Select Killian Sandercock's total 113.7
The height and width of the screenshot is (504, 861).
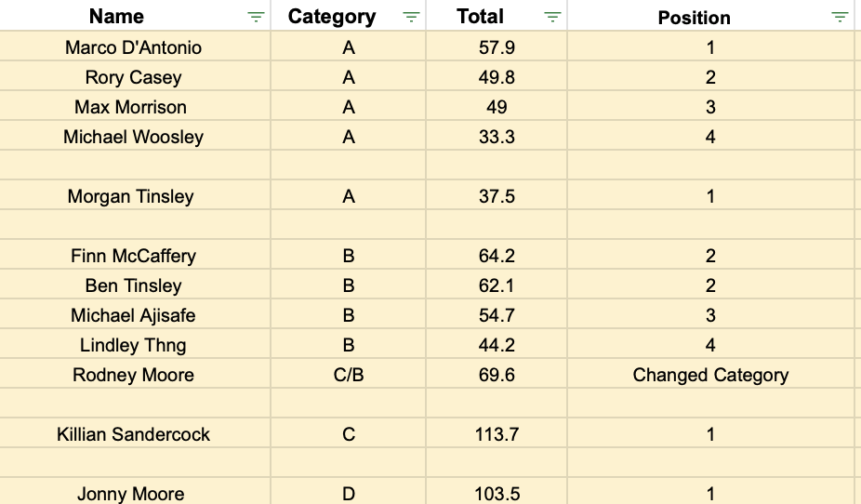click(497, 432)
